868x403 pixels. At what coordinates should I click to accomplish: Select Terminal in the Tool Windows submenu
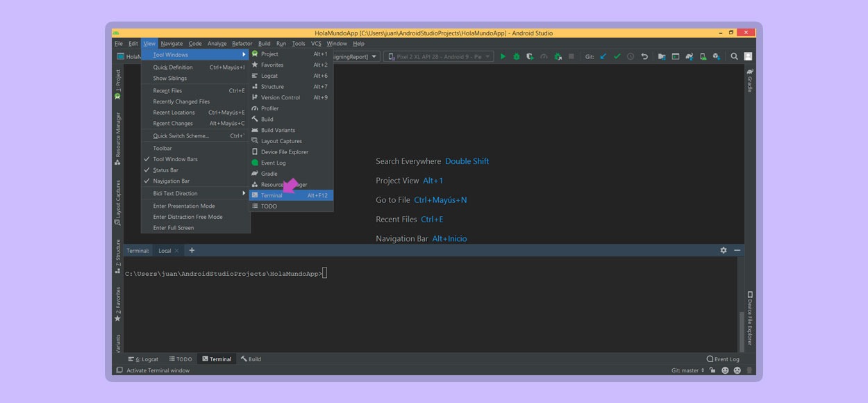pyautogui.click(x=292, y=195)
